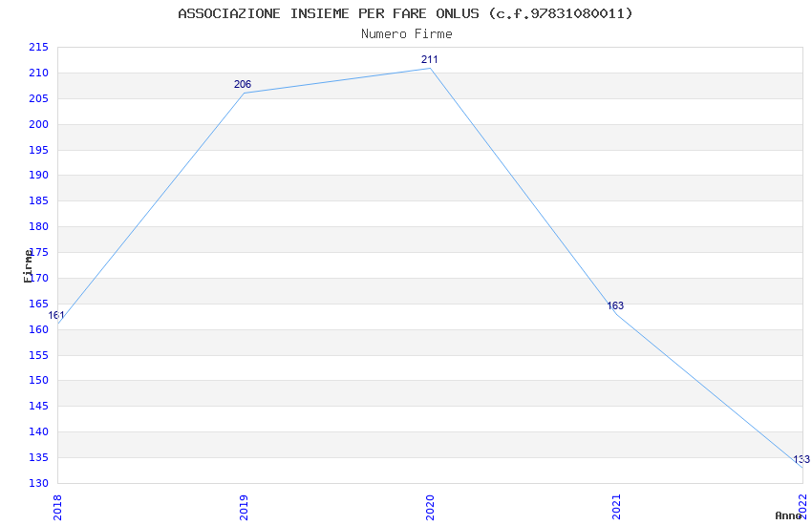Click the y-axis tick label 155
This screenshot has height=525, width=812.
[38, 355]
